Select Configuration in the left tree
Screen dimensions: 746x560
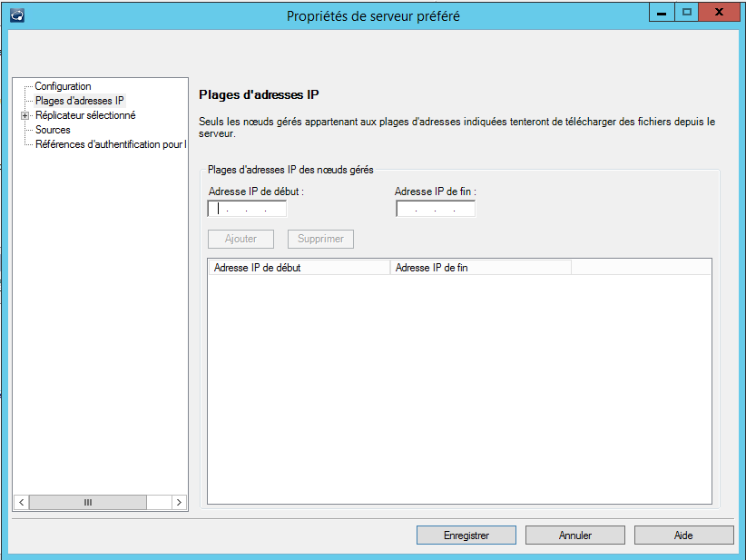tap(63, 86)
